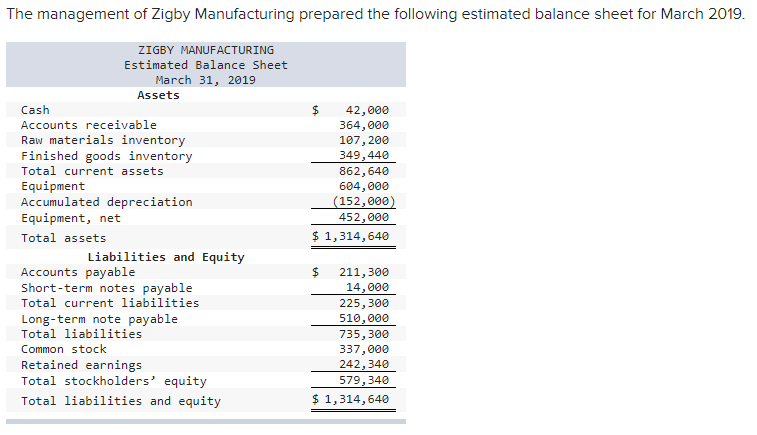This screenshot has height=435, width=757.
Task: Select the heading 'ZIGBY MANUFACTURING'
Action: pos(206,50)
